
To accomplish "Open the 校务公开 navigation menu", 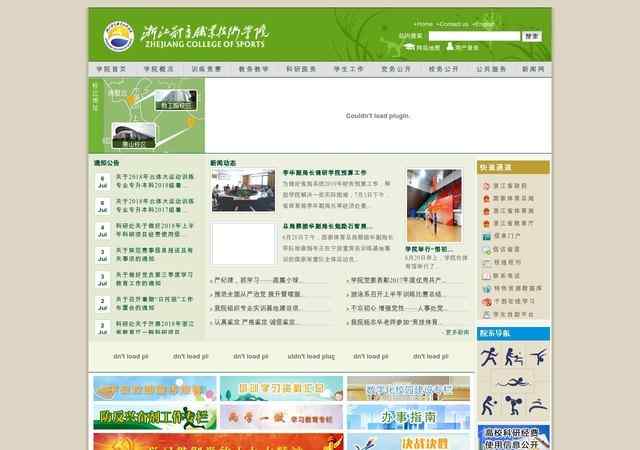I will tap(443, 69).
